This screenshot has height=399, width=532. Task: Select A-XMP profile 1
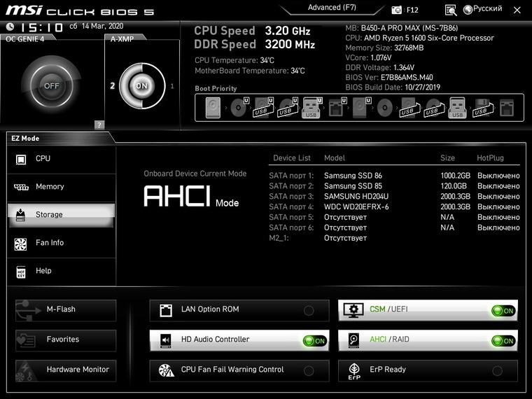172,86
